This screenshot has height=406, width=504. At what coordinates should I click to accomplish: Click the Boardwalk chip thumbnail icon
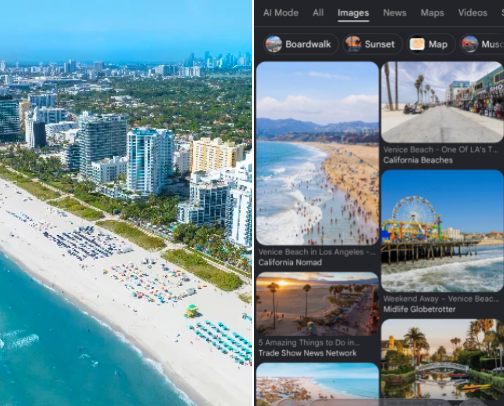274,44
